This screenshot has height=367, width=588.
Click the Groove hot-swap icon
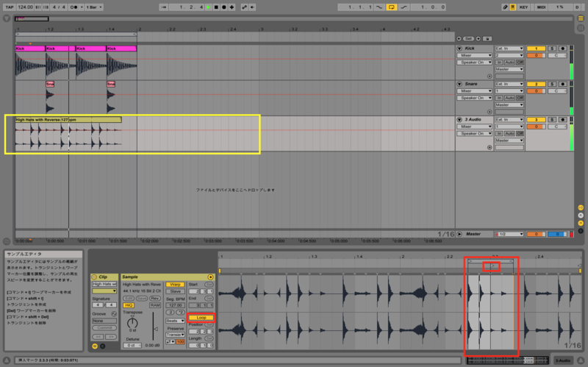coord(114,314)
